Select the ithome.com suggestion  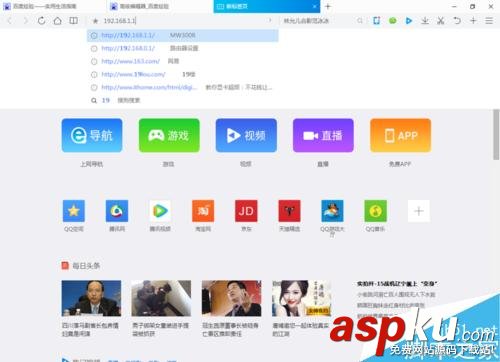pos(183,87)
